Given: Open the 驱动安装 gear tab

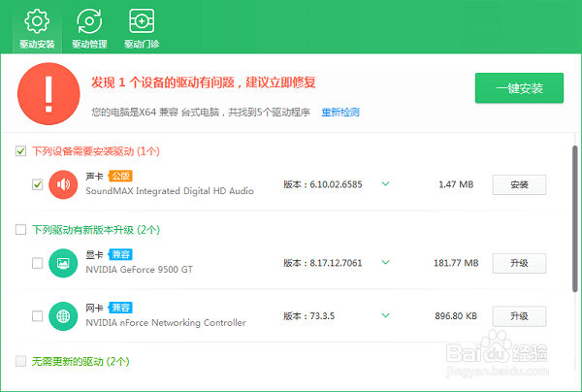Looking at the screenshot, I should [x=37, y=29].
